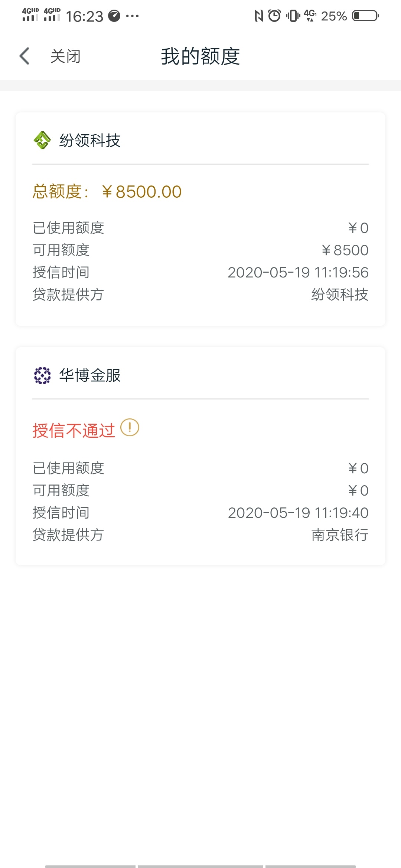The height and width of the screenshot is (868, 401).
Task: Open the 纷领科技 card header title
Action: pyautogui.click(x=90, y=141)
